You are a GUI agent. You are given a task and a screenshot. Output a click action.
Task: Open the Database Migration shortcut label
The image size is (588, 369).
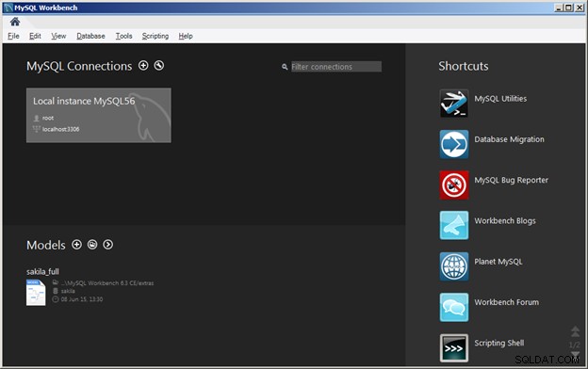click(x=509, y=139)
